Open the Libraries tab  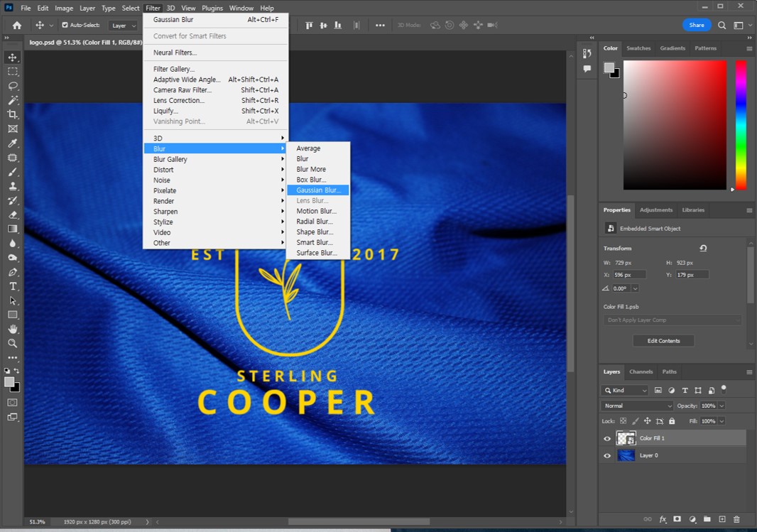coord(693,210)
